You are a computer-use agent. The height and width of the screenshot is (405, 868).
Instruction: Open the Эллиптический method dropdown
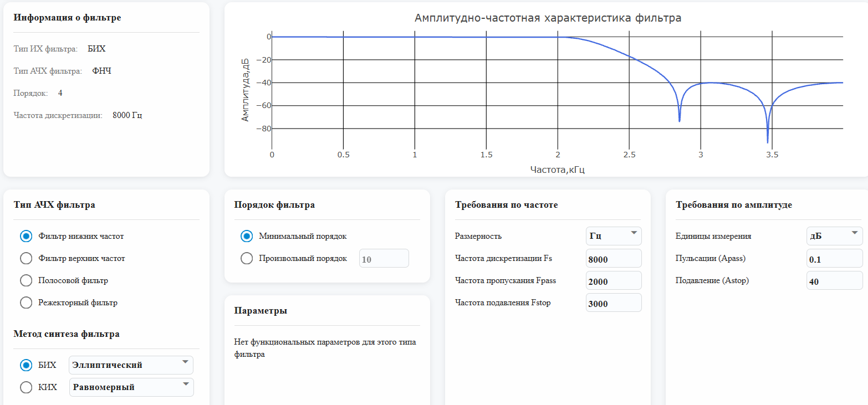click(131, 365)
